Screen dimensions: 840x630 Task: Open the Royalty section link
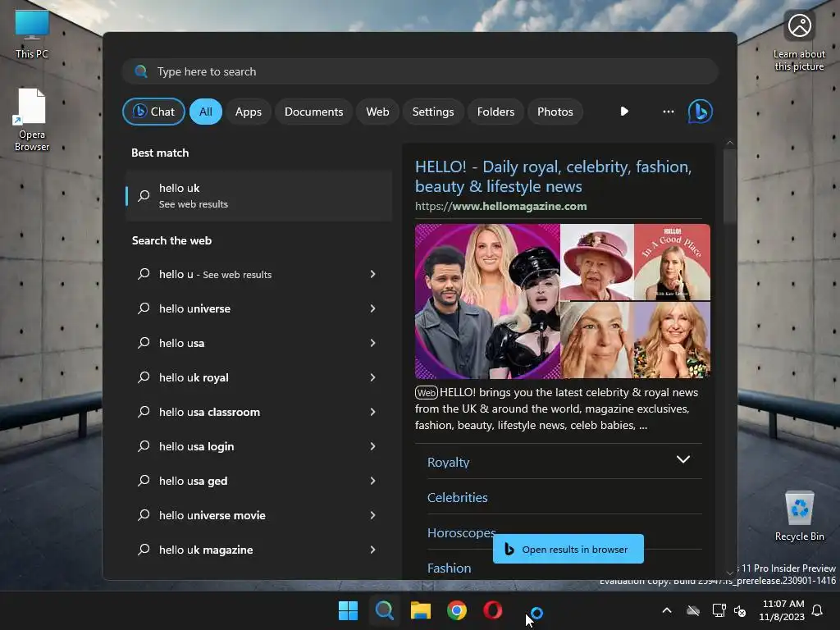pos(449,462)
